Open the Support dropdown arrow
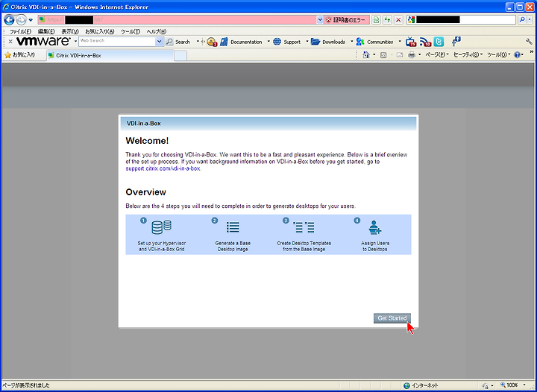This screenshot has width=537, height=392. point(307,42)
